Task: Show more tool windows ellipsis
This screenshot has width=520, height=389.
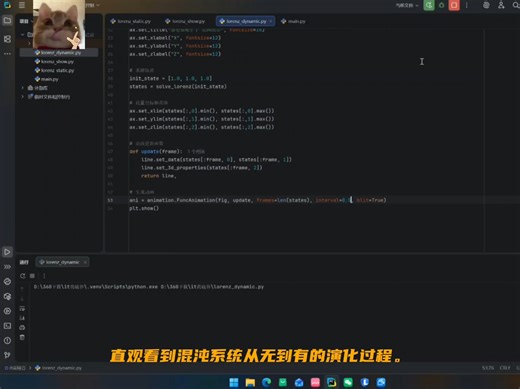Action: tap(7, 54)
